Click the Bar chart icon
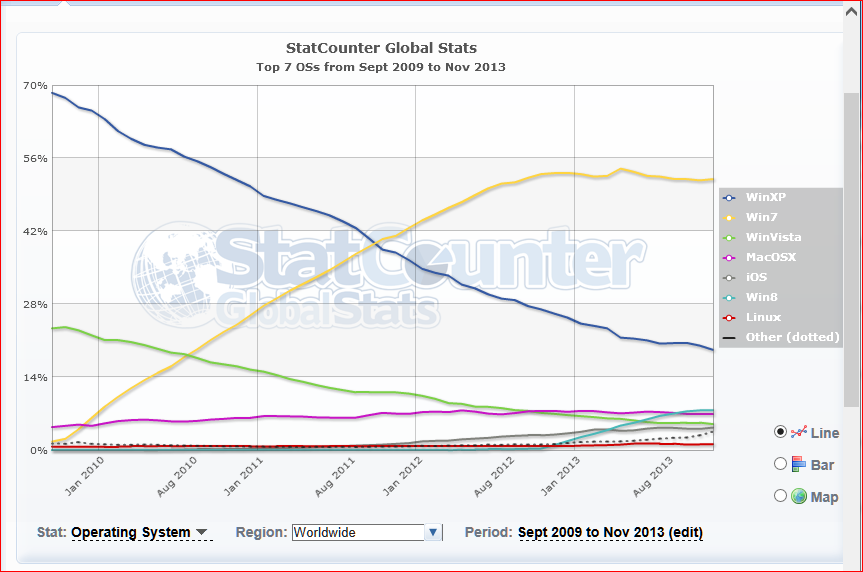 (x=799, y=464)
